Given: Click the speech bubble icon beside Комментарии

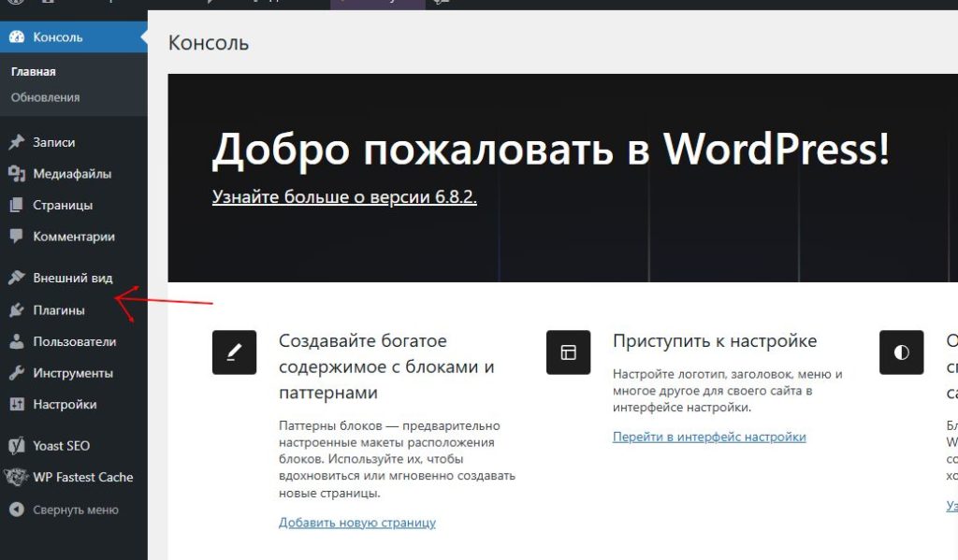Looking at the screenshot, I should coord(17,237).
